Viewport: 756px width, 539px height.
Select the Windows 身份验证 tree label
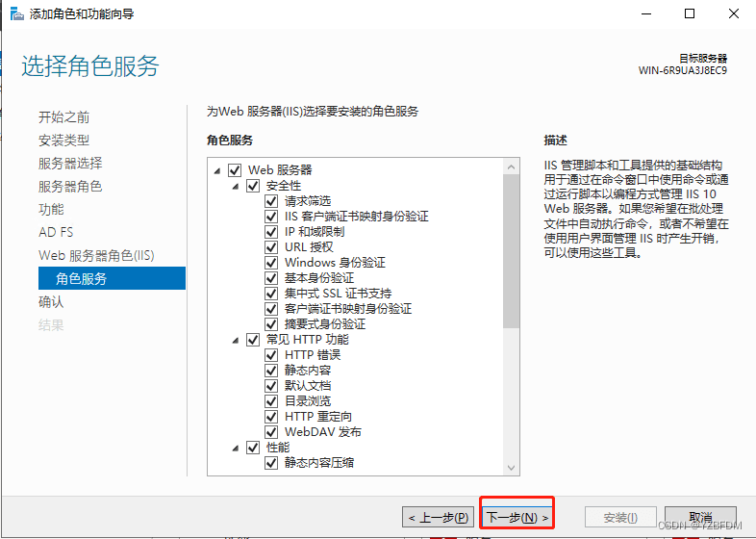tap(335, 263)
